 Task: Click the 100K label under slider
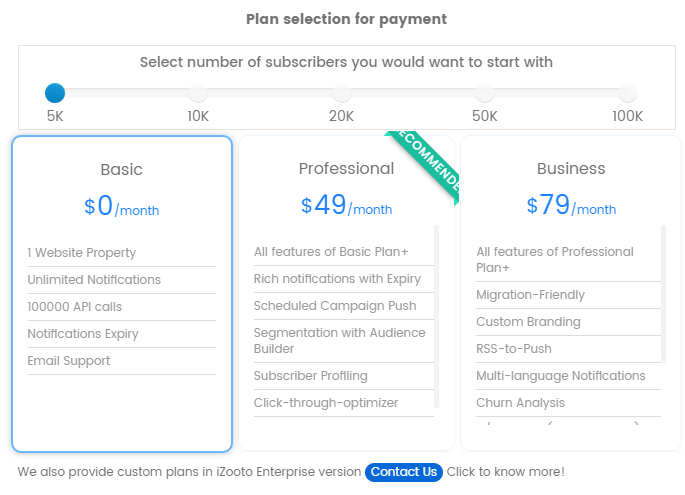click(x=628, y=116)
